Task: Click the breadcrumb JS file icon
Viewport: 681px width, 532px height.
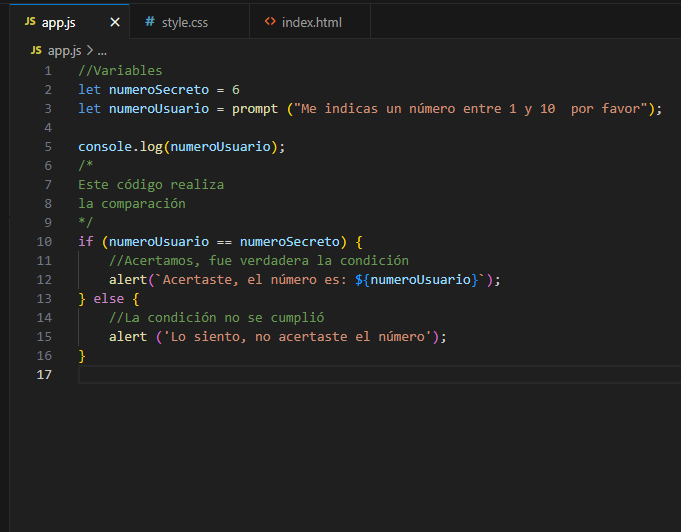Action: [x=36, y=50]
